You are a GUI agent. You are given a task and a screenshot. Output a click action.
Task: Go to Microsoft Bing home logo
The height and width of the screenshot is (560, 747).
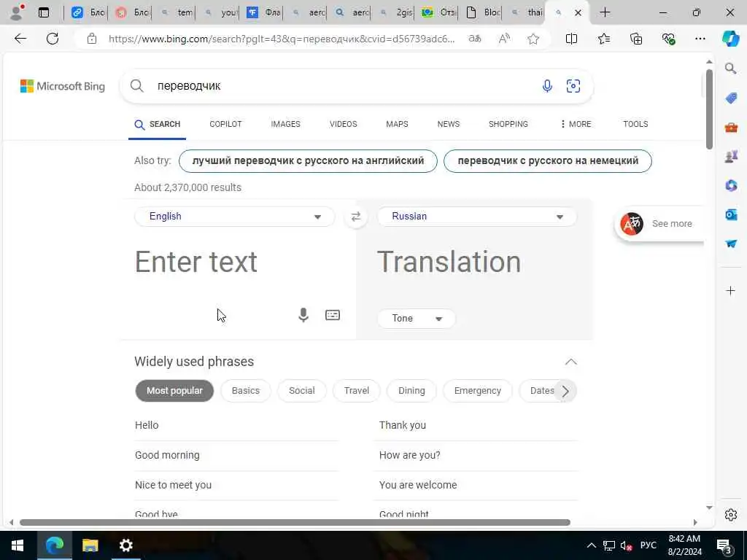tap(63, 86)
